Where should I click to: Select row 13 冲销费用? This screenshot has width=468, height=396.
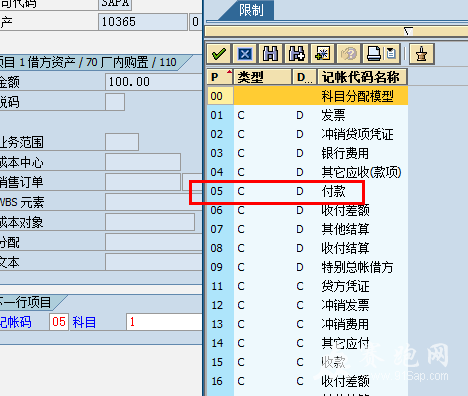(307, 324)
